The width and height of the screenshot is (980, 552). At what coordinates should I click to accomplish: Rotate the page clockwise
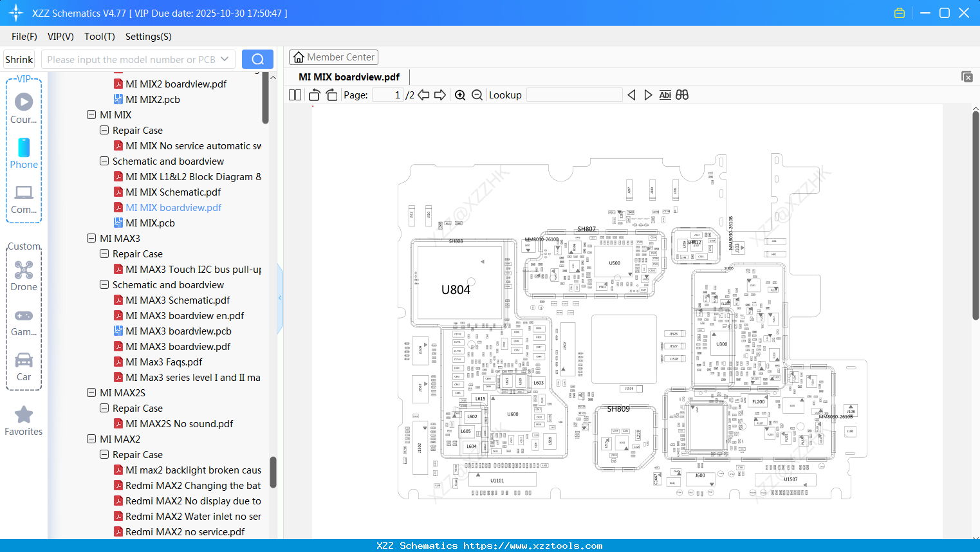coord(331,95)
